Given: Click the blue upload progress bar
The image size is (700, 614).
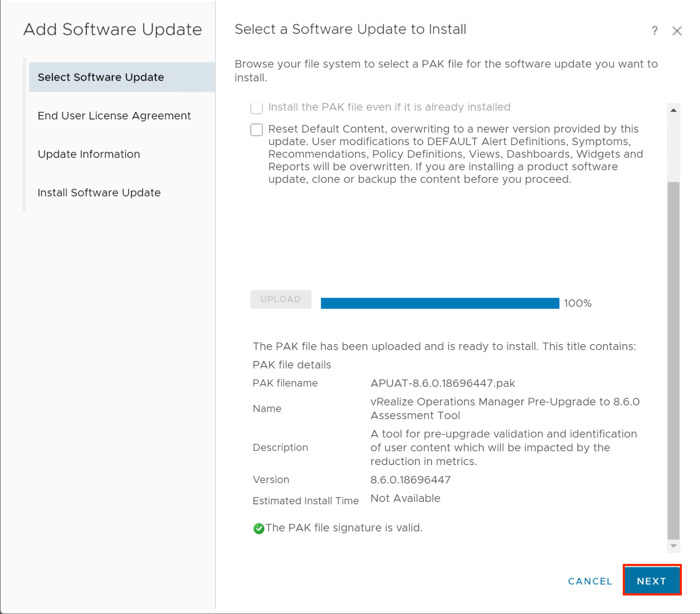Looking at the screenshot, I should [x=440, y=303].
